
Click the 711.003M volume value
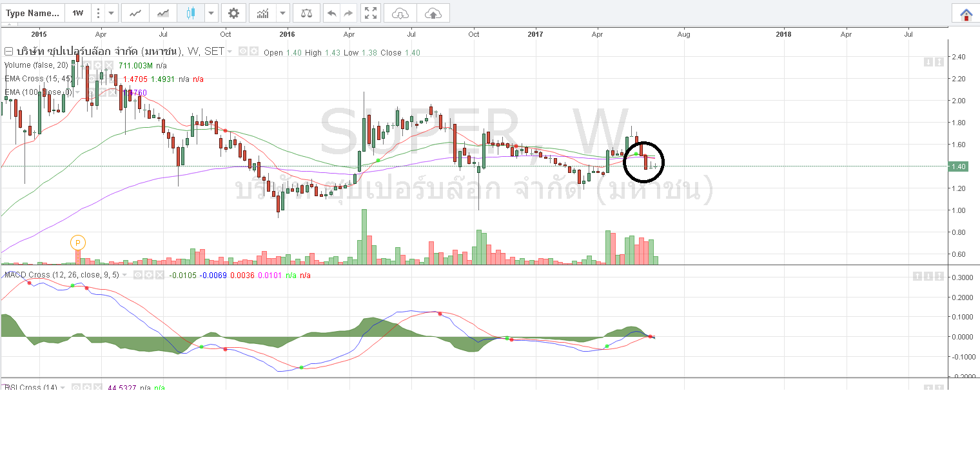point(135,65)
